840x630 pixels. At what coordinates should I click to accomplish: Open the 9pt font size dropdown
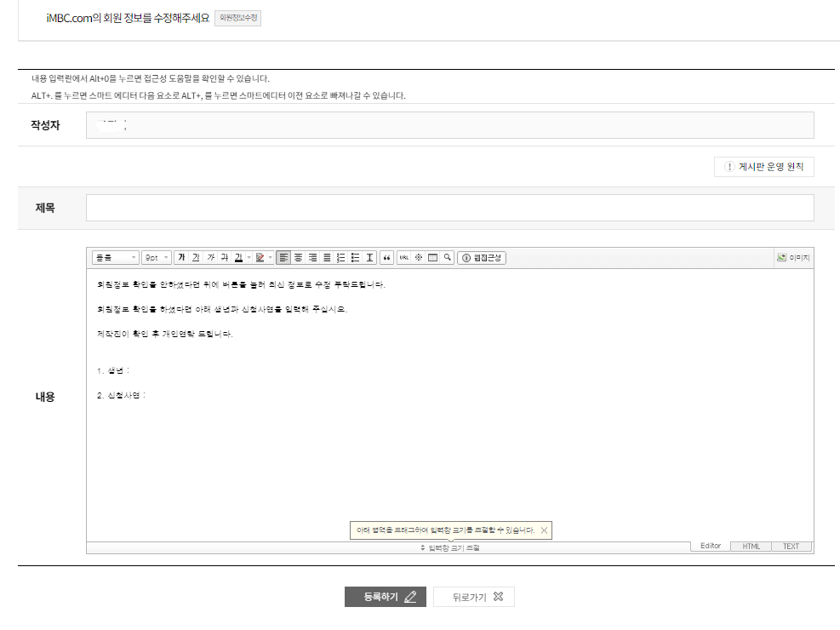155,257
